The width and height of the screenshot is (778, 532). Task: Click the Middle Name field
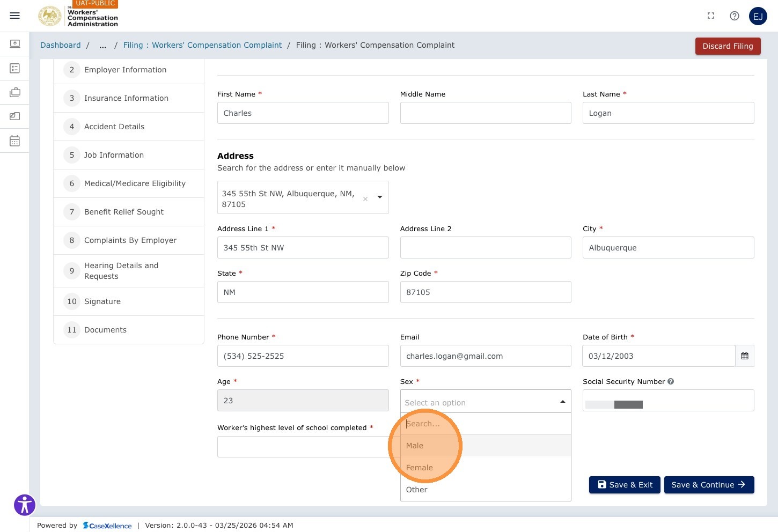486,113
